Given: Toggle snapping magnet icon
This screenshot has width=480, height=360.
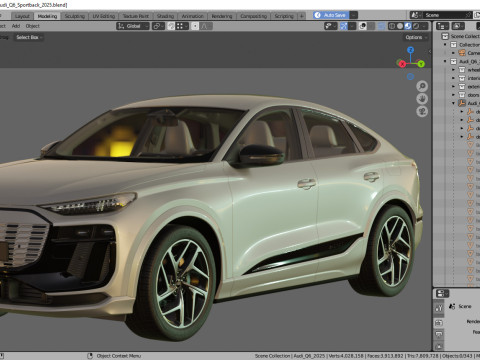Looking at the screenshot, I should coord(171,26).
